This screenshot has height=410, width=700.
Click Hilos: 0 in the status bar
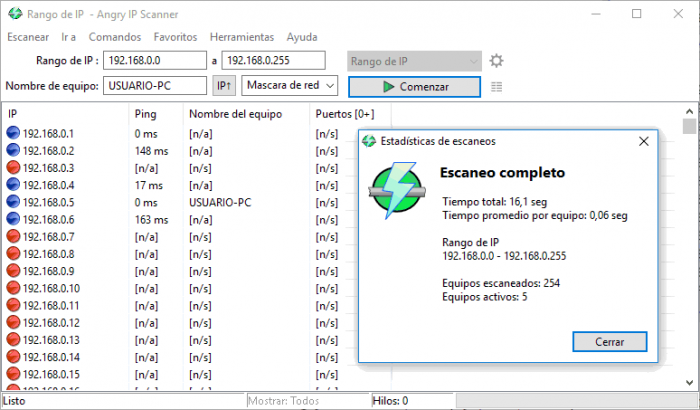(390, 401)
